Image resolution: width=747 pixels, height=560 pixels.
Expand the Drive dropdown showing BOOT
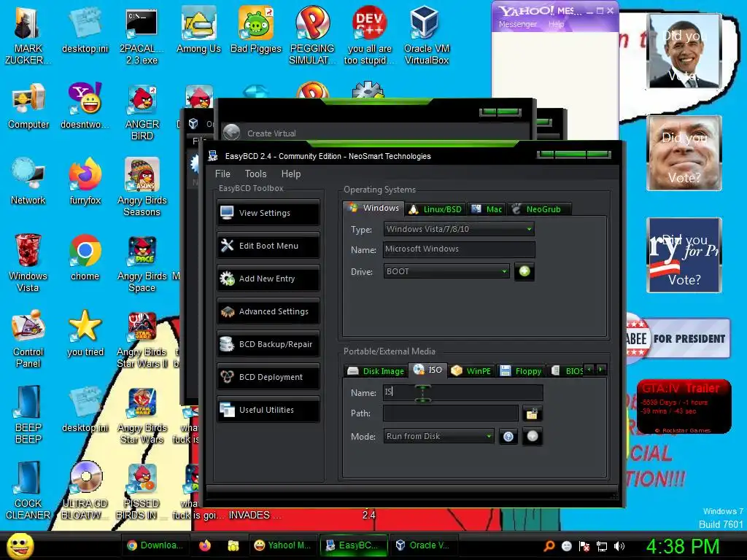click(x=446, y=271)
